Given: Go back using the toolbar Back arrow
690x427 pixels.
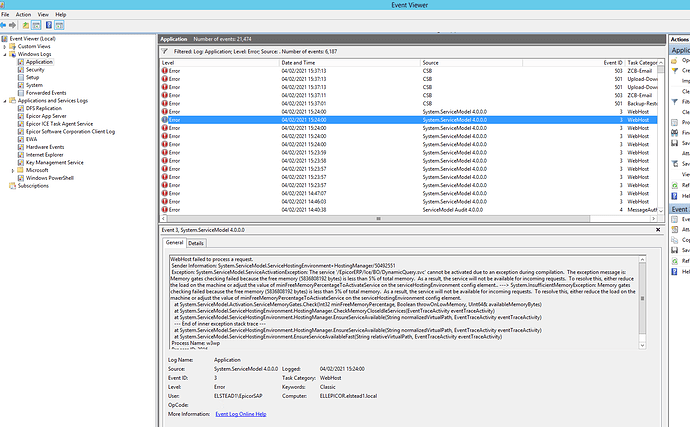Looking at the screenshot, I should 3,25.
